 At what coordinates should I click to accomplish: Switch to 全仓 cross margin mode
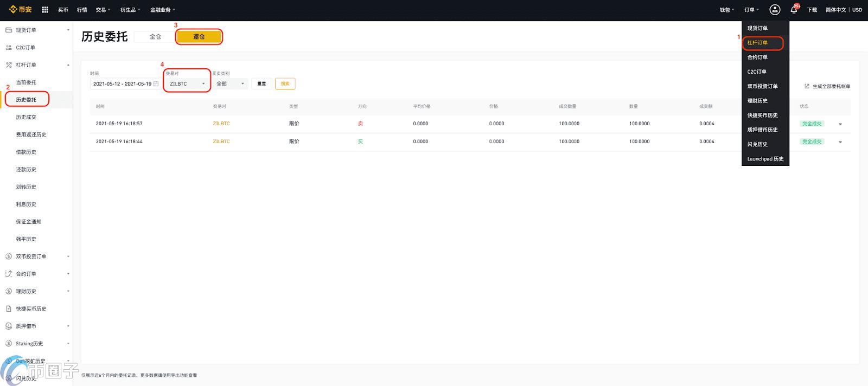tap(155, 37)
